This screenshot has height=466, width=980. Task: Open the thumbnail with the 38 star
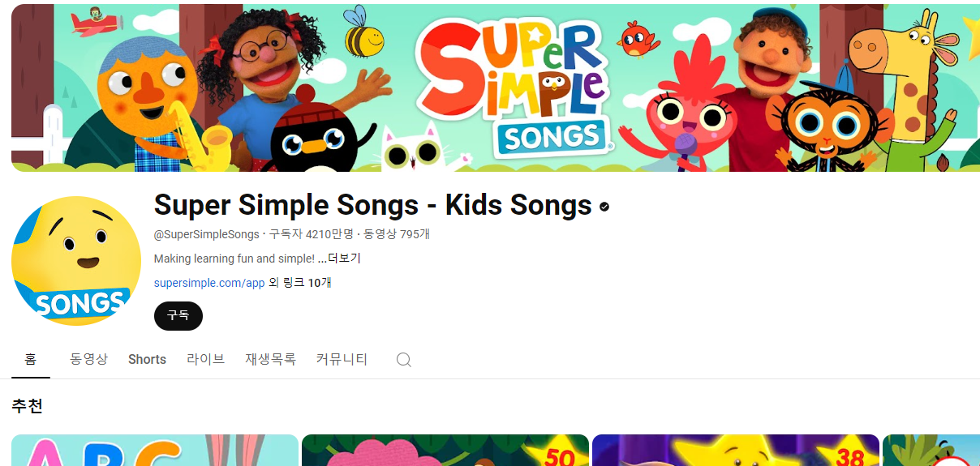pos(736,451)
